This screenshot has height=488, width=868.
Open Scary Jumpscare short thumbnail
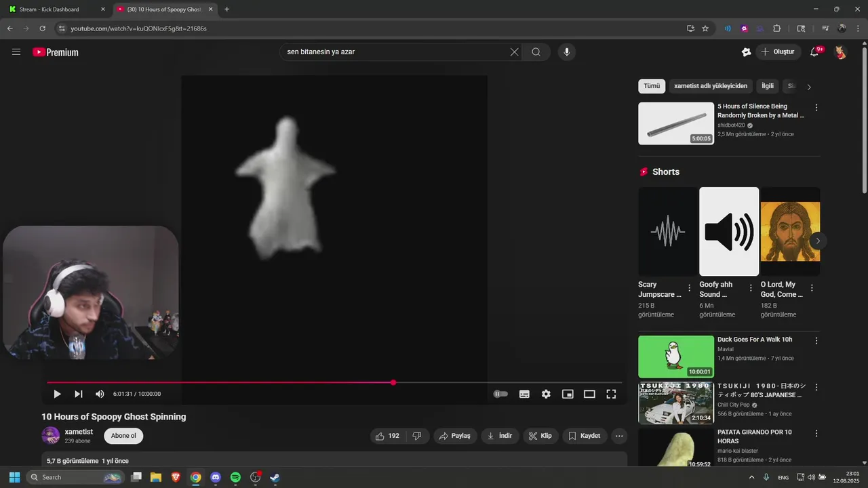pyautogui.click(x=668, y=231)
